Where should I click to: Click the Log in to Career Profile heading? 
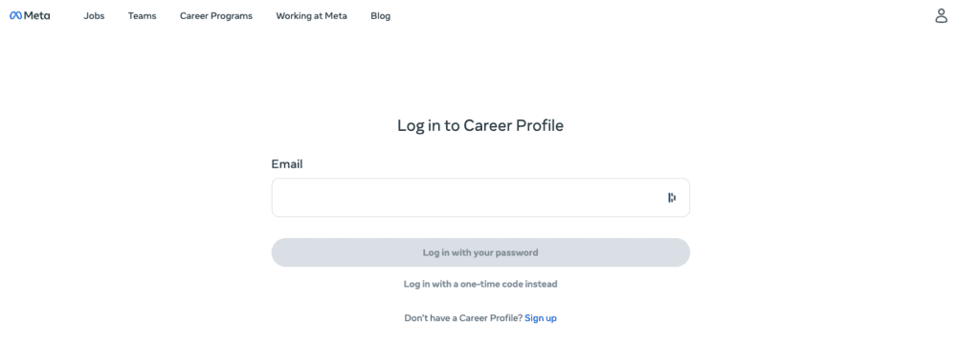point(480,125)
